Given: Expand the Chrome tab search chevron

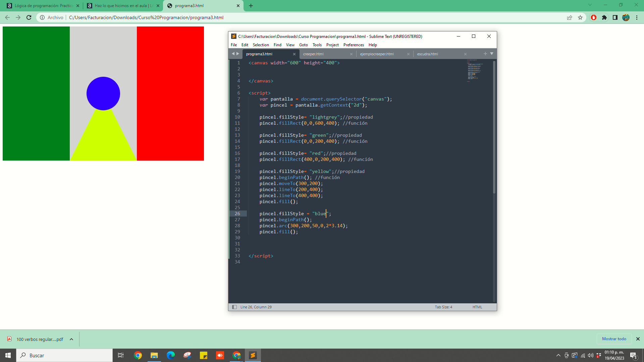Looking at the screenshot, I should coord(590,5).
